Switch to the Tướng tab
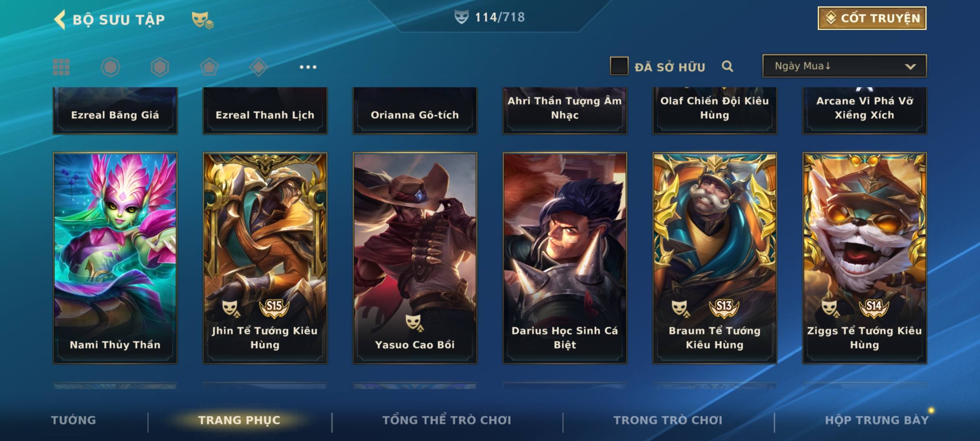The image size is (980, 441). pos(73,420)
